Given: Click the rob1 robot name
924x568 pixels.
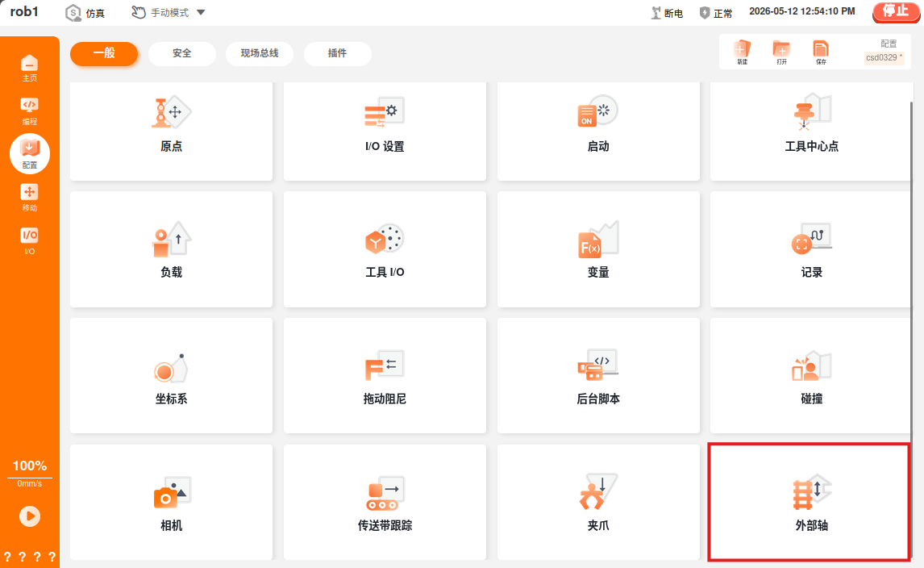Looking at the screenshot, I should tap(24, 12).
